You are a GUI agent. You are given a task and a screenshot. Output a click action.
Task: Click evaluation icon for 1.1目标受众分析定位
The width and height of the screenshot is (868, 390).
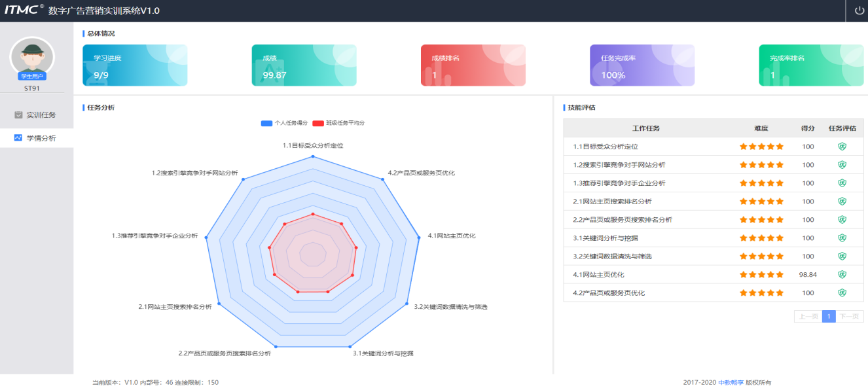tap(842, 147)
